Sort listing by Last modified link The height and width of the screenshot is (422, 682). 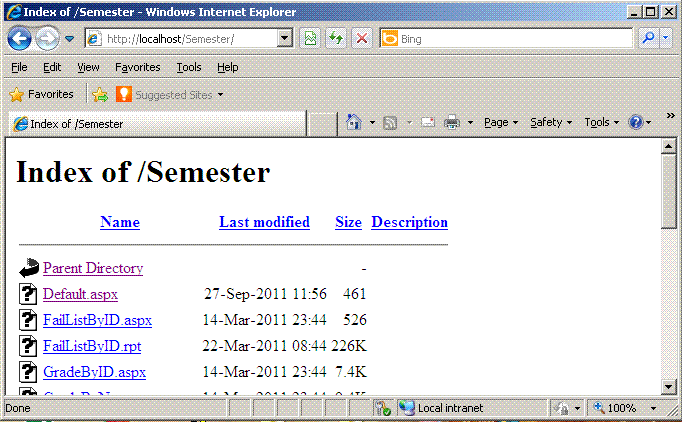pos(264,222)
